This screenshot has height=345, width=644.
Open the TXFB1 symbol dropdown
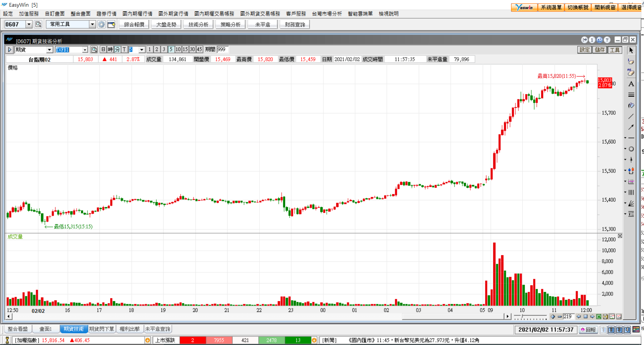click(x=85, y=49)
